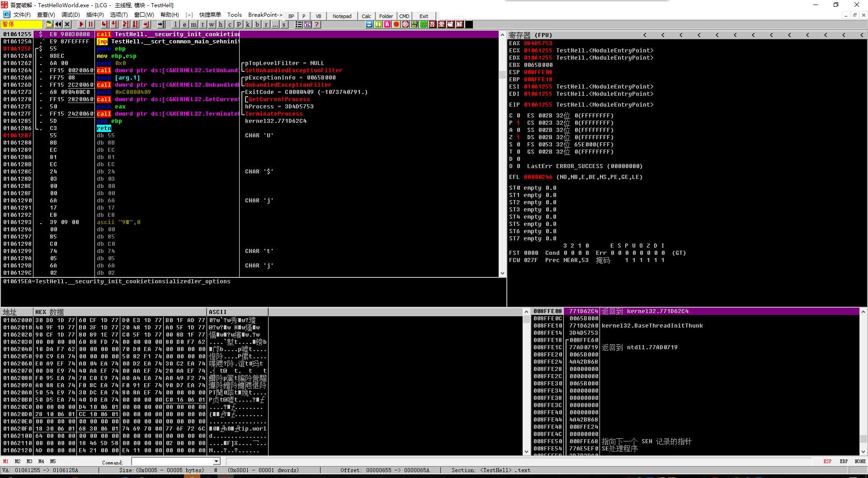The height and width of the screenshot is (478, 868).
Task: Click the pink 'A' plugin icon
Action: (x=387, y=24)
